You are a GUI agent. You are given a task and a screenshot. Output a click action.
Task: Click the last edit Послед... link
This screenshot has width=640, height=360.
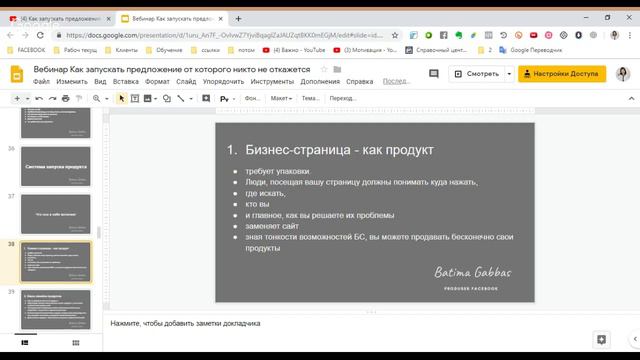coord(396,81)
